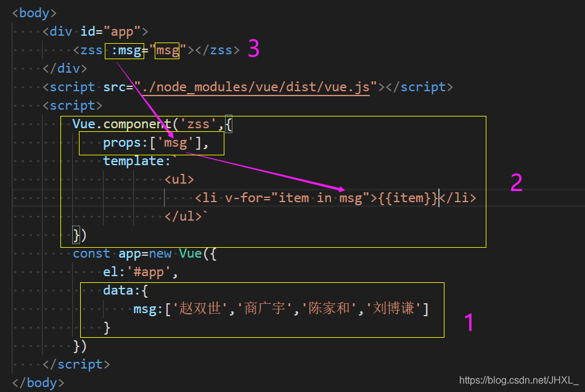
Task: Click the opening <body> tag
Action: tap(35, 13)
